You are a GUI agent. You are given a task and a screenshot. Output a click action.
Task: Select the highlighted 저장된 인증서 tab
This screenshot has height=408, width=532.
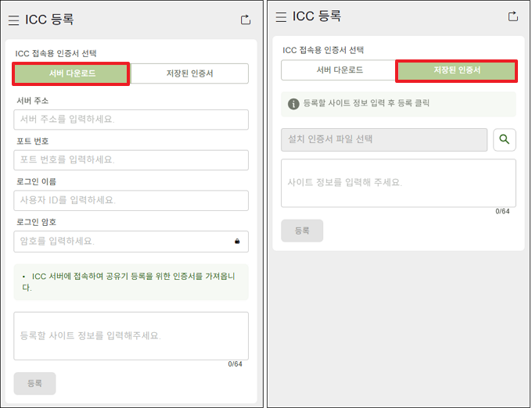tap(457, 71)
